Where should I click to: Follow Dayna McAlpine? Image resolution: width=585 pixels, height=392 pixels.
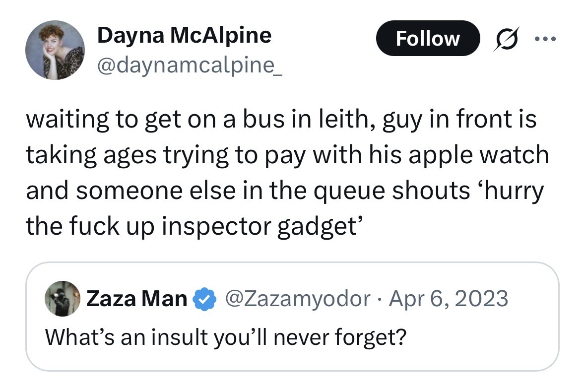tap(428, 38)
